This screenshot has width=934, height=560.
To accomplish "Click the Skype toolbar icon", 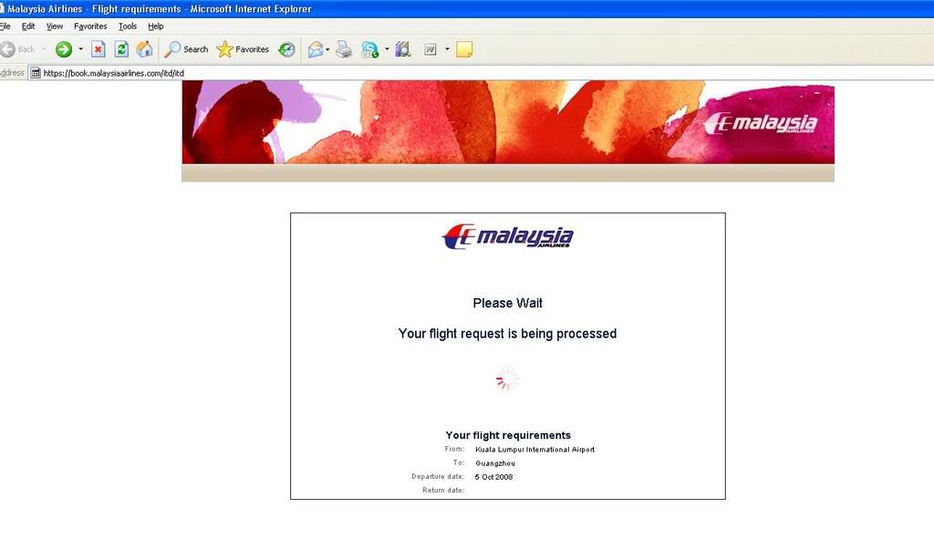I will (370, 49).
